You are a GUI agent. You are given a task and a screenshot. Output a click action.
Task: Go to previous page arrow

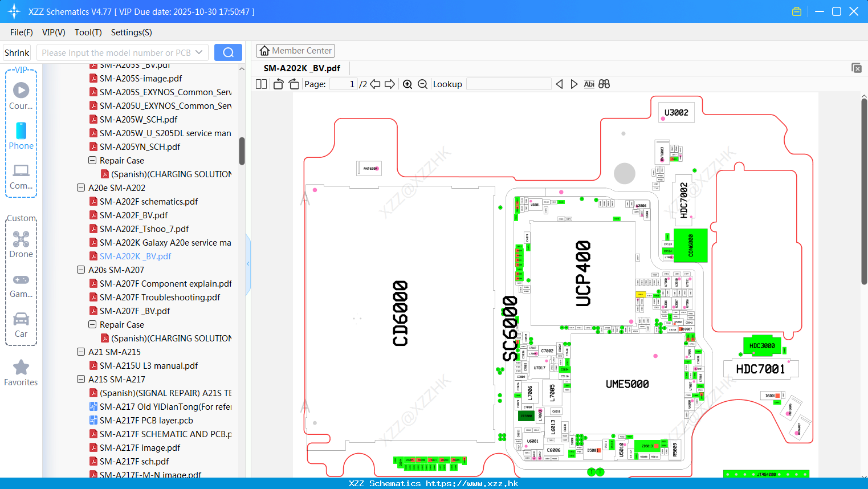point(375,84)
